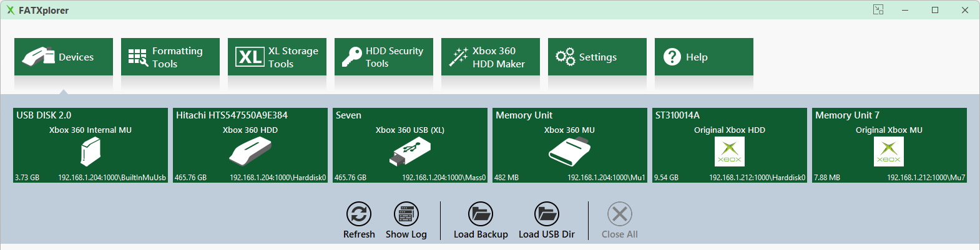Click the Hitachi HTS547550A9E384 title
This screenshot has height=250, width=980.
[232, 115]
